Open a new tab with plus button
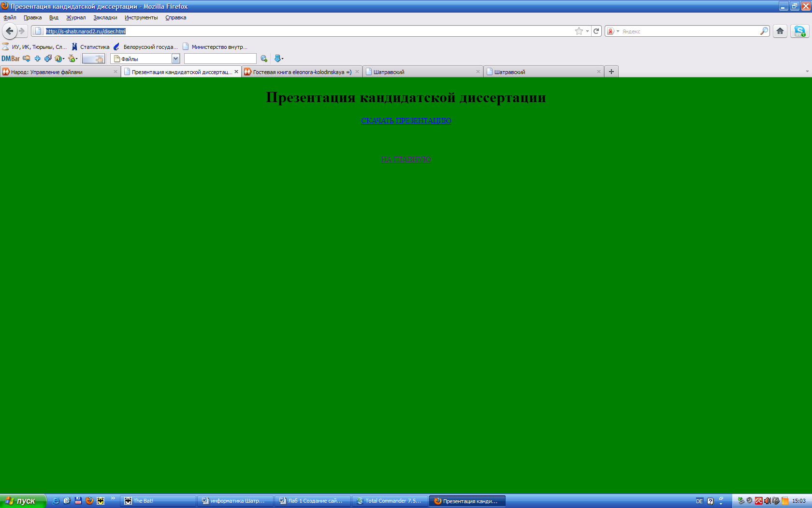The width and height of the screenshot is (812, 508). 611,72
